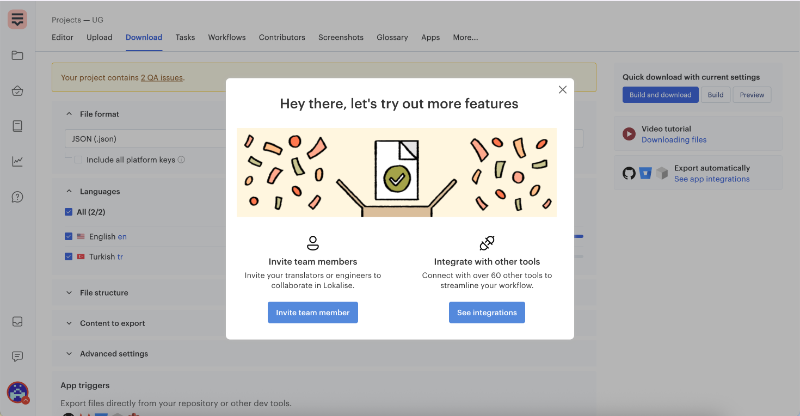The width and height of the screenshot is (800, 416).
Task: Open the 2 QA issues link
Action: (162, 78)
